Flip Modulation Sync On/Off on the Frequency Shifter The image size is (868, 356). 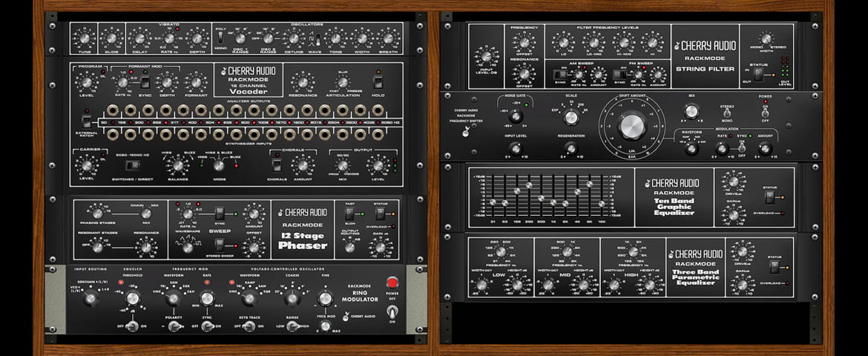click(743, 148)
